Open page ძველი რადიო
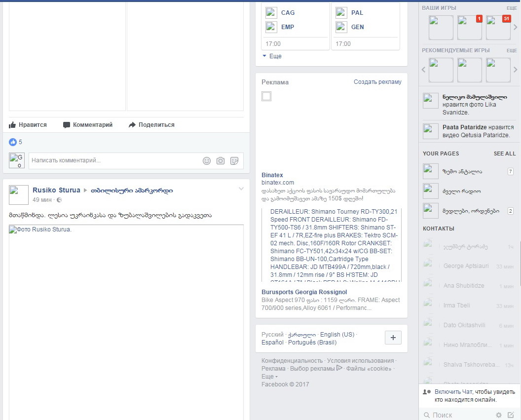The height and width of the screenshot is (420, 521). 469,191
